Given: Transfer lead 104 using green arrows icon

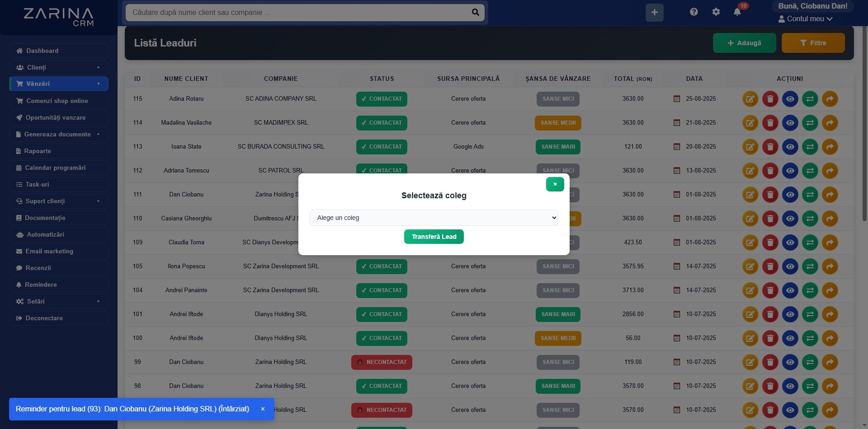Looking at the screenshot, I should [x=810, y=290].
